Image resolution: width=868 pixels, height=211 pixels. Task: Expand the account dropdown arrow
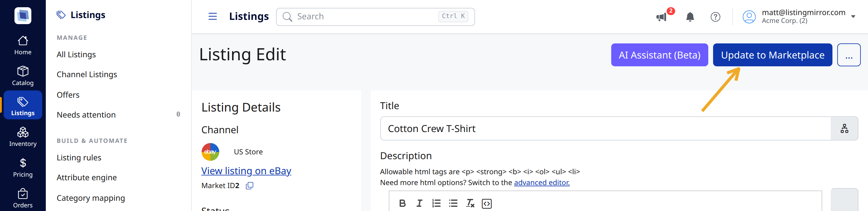[x=853, y=17]
